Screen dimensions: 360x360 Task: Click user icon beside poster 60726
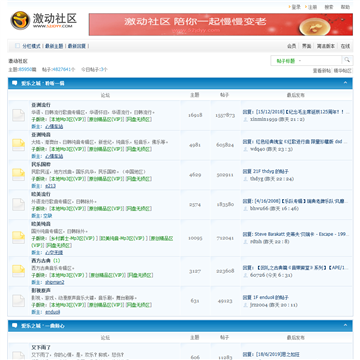(x=246, y=275)
